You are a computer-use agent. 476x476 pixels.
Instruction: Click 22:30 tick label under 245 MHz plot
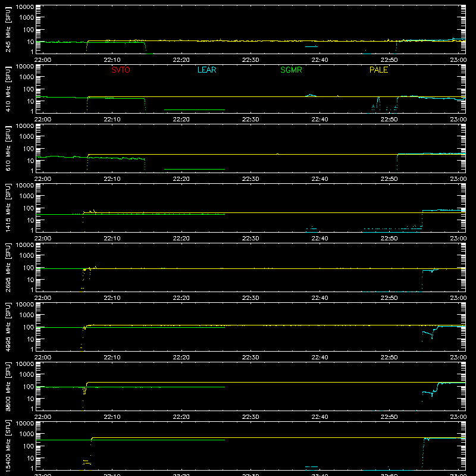coord(250,60)
